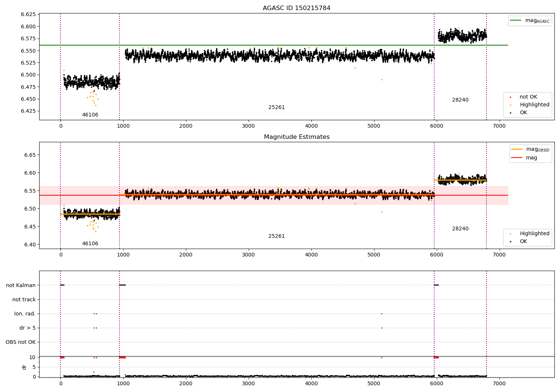Click the 1000 x-axis tick in the bottom panel
560x392 pixels.
(x=123, y=384)
